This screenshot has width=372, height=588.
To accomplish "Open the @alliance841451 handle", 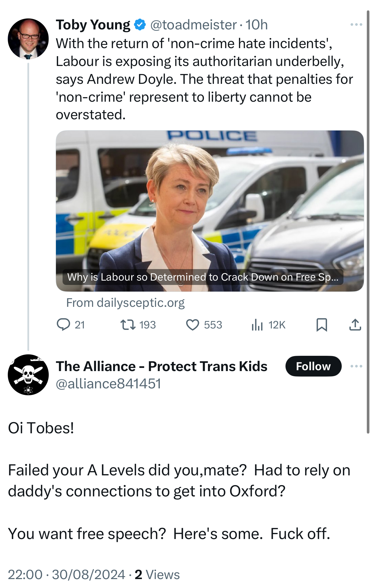I will click(108, 384).
